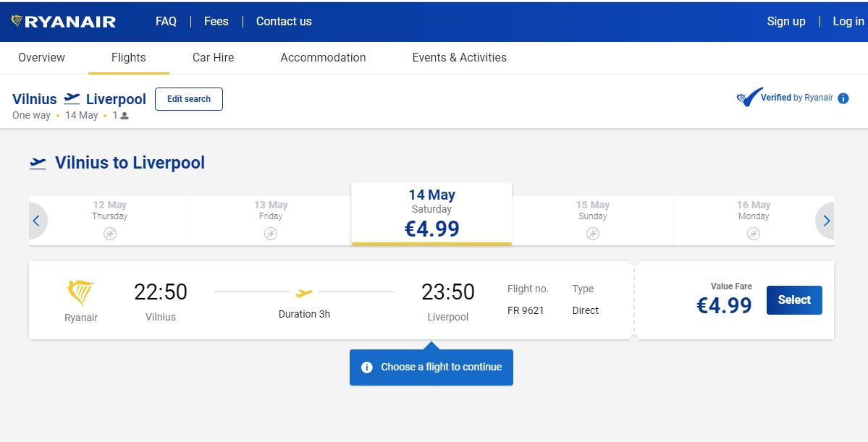Click the Verified by Ryanair checkmark logo
Viewport: 868px width, 442px height.
(749, 98)
